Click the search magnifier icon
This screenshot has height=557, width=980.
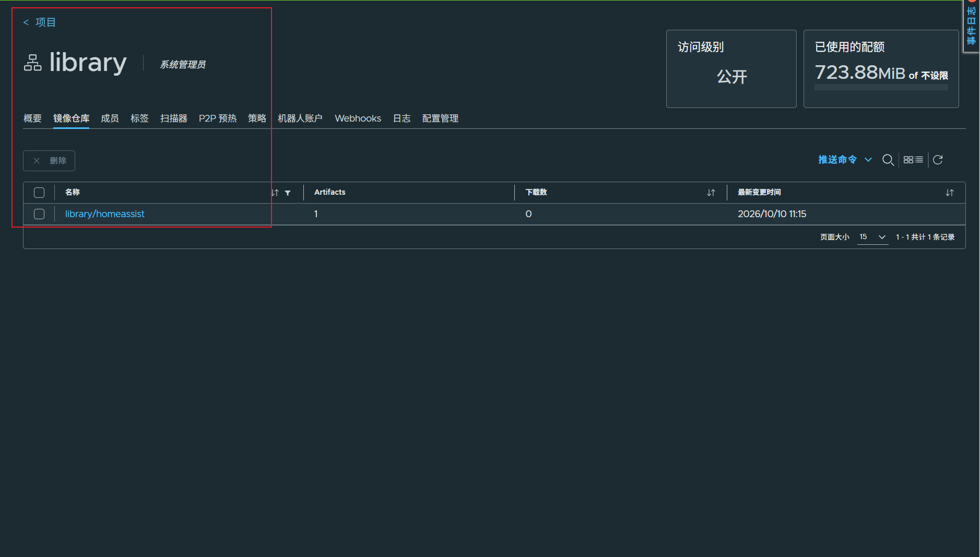pos(888,160)
